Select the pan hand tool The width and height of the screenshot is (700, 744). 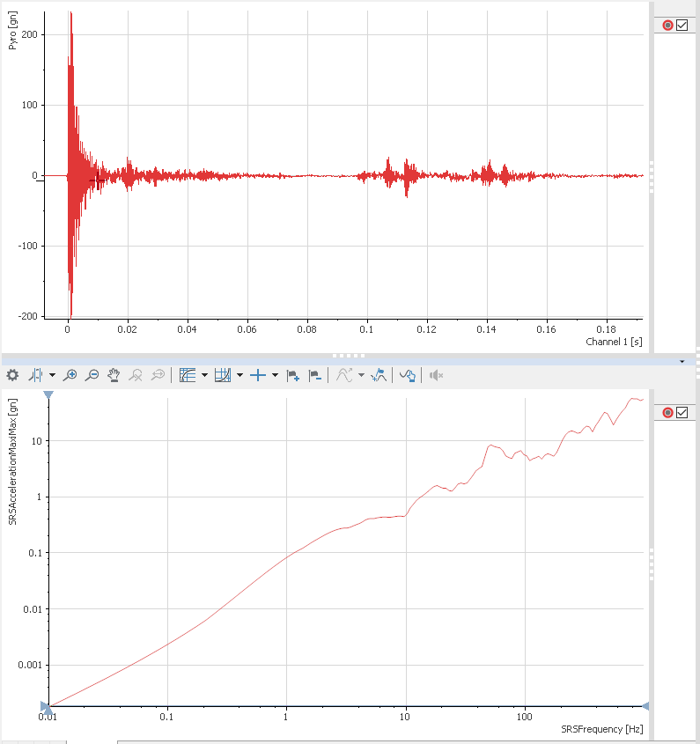pyautogui.click(x=114, y=375)
